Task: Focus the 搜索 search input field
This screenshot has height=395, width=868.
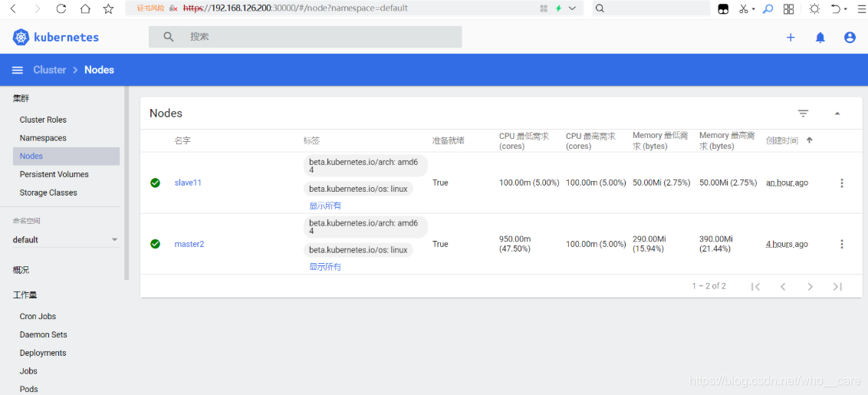Action: 305,37
